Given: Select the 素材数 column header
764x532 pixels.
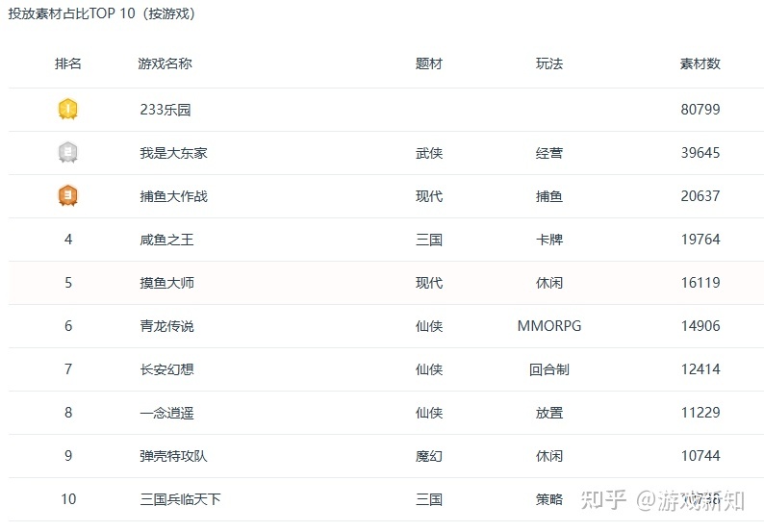Looking at the screenshot, I should (700, 63).
